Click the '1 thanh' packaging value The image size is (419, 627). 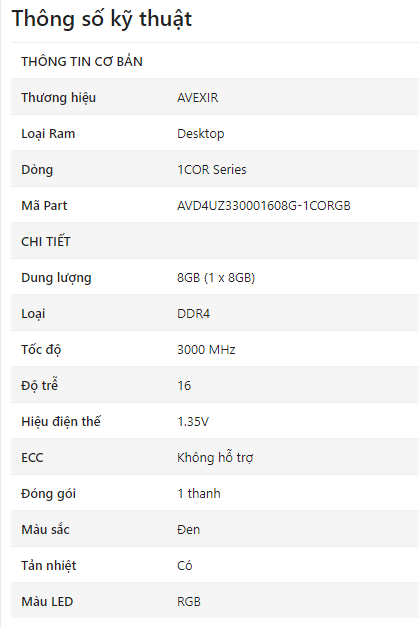tap(199, 493)
